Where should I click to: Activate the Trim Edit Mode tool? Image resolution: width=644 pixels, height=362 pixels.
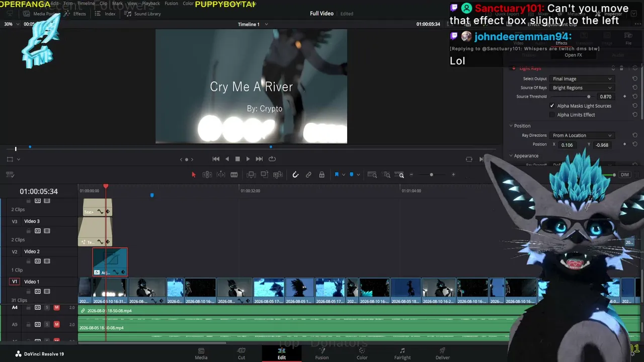207,174
